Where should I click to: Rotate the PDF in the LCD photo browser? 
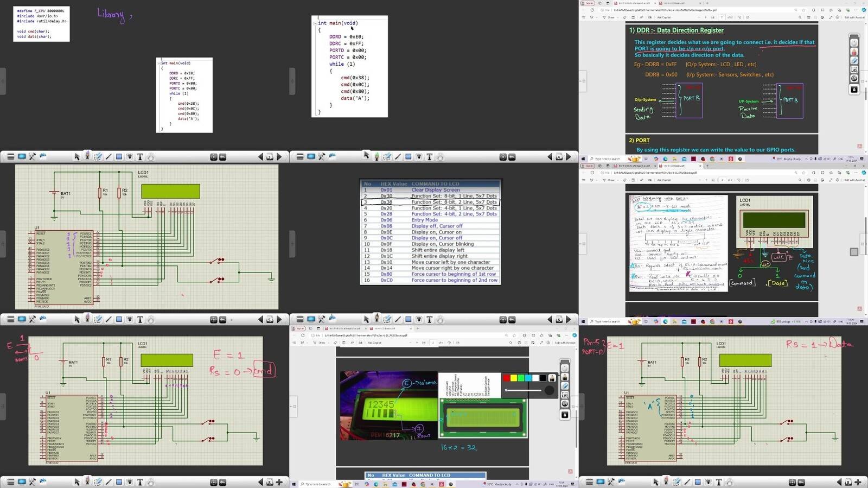[x=450, y=343]
